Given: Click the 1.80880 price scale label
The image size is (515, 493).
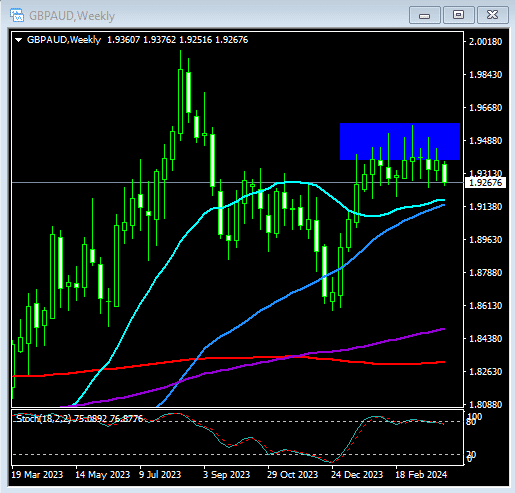Looking at the screenshot, I should coord(485,404).
